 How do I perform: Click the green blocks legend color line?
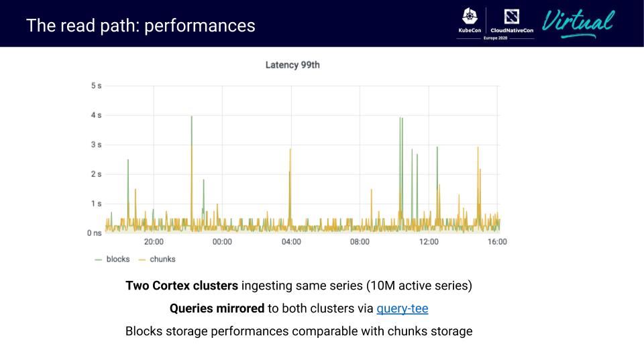98,259
